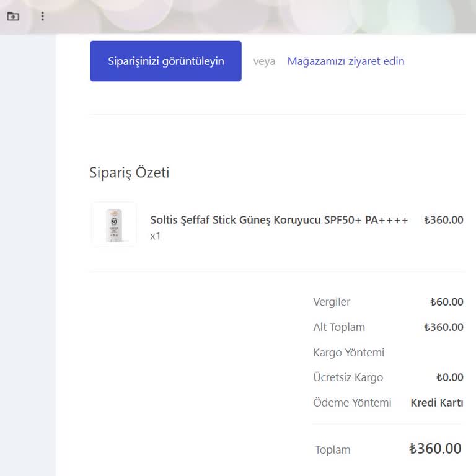The image size is (476, 476).
Task: Click the Ödeme Yöntemi label
Action: tap(352, 403)
